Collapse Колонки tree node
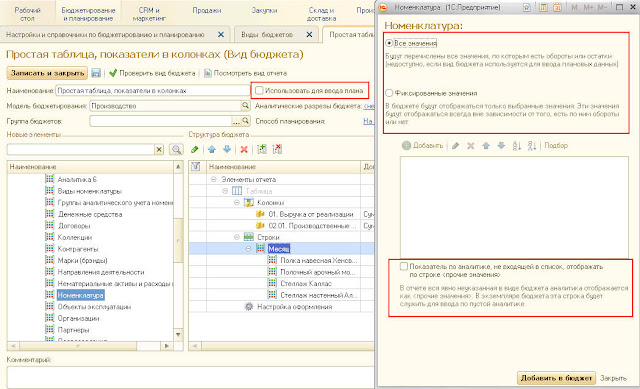640x389 pixels. (x=237, y=202)
